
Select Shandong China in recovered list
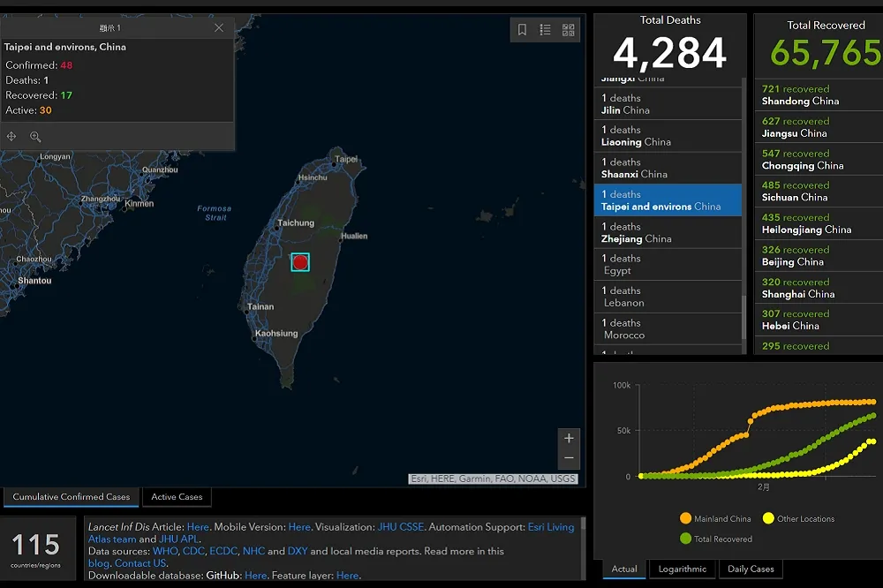819,94
